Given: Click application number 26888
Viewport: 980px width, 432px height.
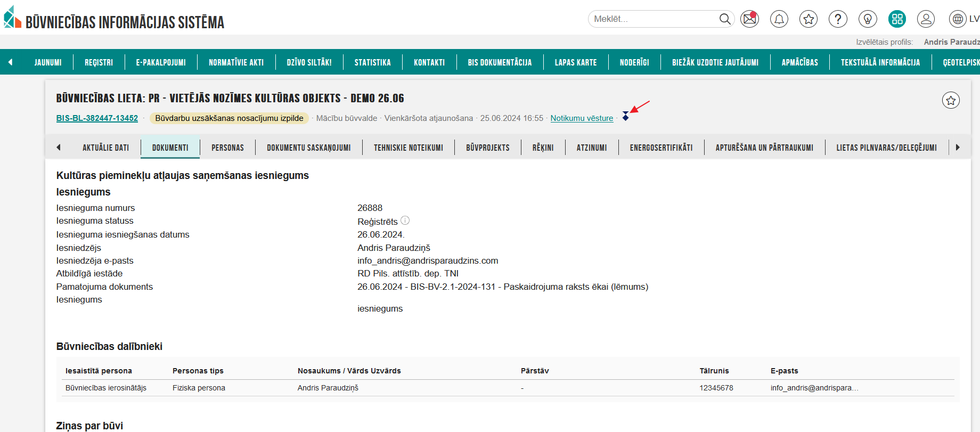Looking at the screenshot, I should pyautogui.click(x=370, y=208).
